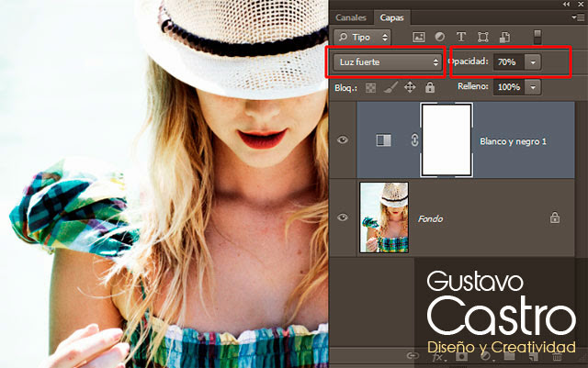
Task: Lock position move icon
Action: (410, 88)
